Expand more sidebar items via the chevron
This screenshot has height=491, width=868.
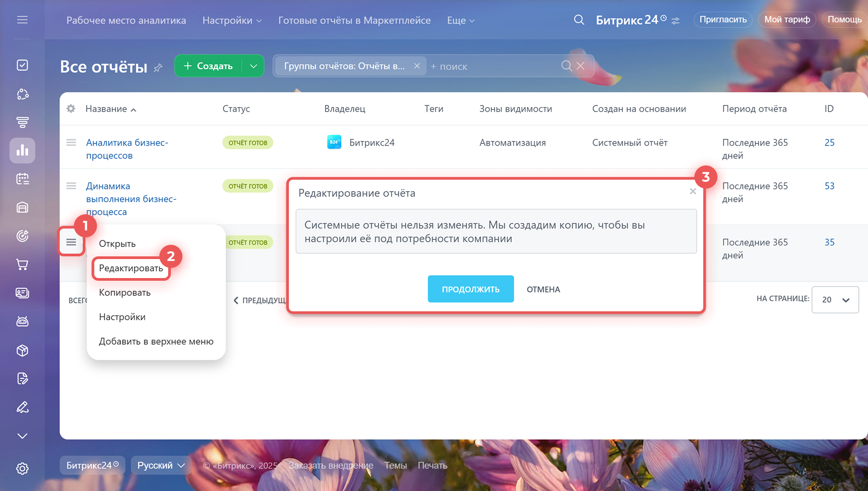pos(22,436)
